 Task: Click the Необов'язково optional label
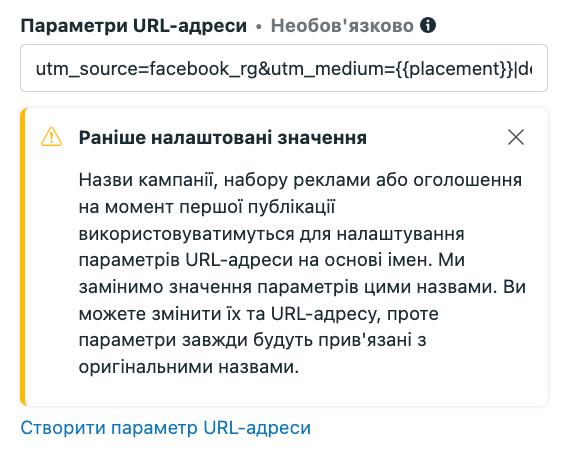click(342, 26)
